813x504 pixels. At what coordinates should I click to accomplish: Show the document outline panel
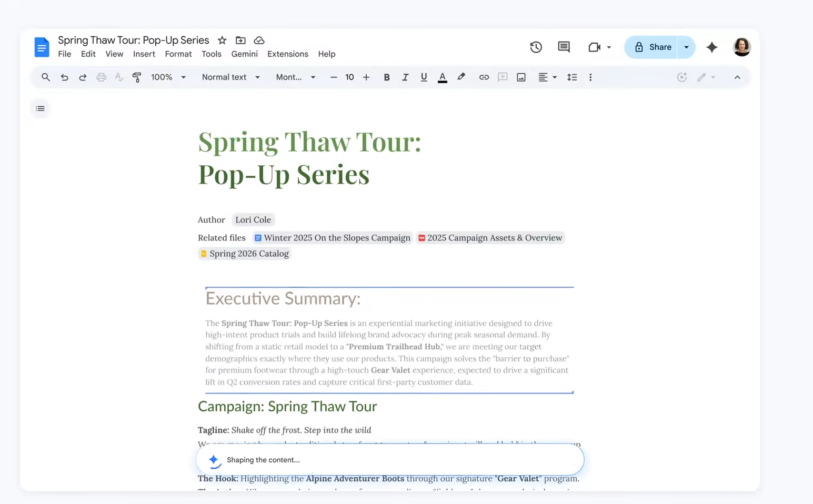tap(40, 108)
